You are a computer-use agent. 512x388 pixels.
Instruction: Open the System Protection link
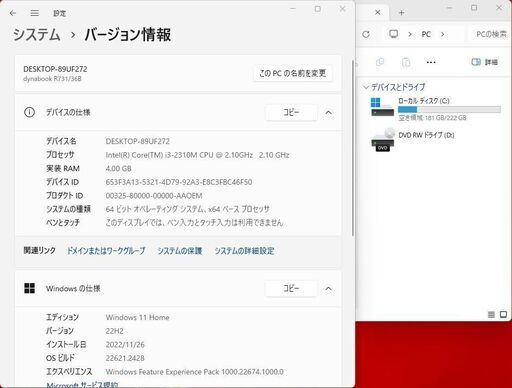180,251
